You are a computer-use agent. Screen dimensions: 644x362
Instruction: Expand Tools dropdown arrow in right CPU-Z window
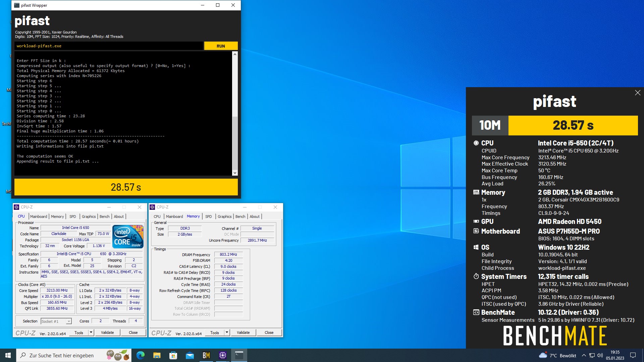coord(227,333)
